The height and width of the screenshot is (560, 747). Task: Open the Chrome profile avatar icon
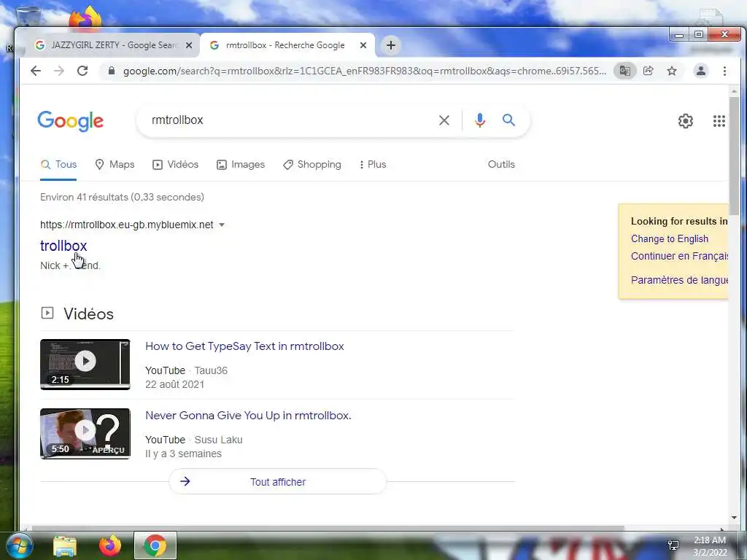click(701, 71)
